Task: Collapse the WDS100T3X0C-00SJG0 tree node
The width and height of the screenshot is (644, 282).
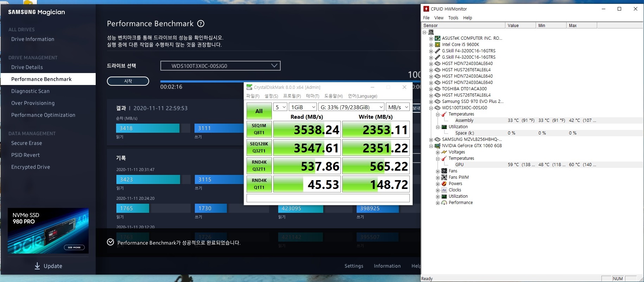Action: tap(431, 108)
